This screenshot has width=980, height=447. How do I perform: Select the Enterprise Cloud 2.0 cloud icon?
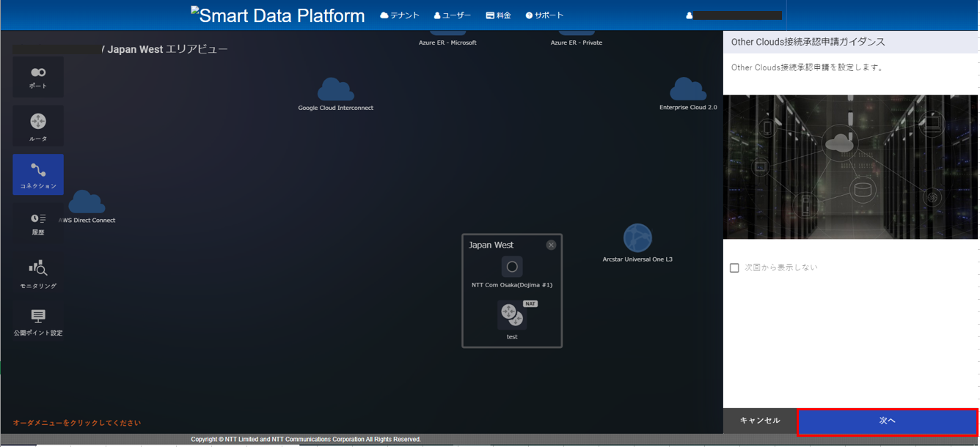687,89
